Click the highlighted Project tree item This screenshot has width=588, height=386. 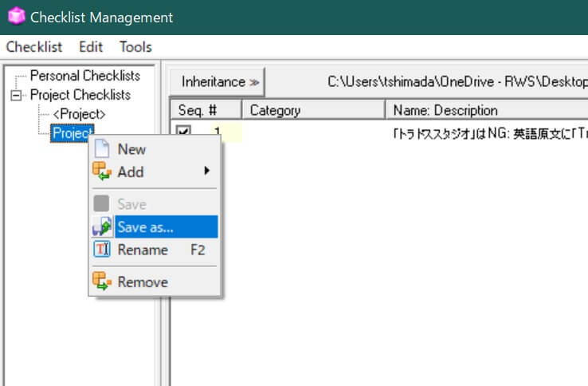[x=71, y=133]
